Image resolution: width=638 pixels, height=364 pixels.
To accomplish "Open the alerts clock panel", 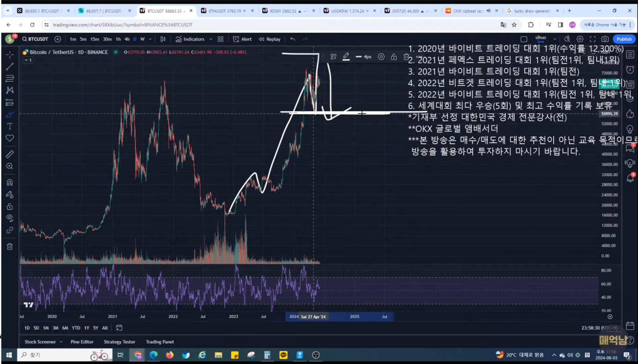I will [x=630, y=69].
